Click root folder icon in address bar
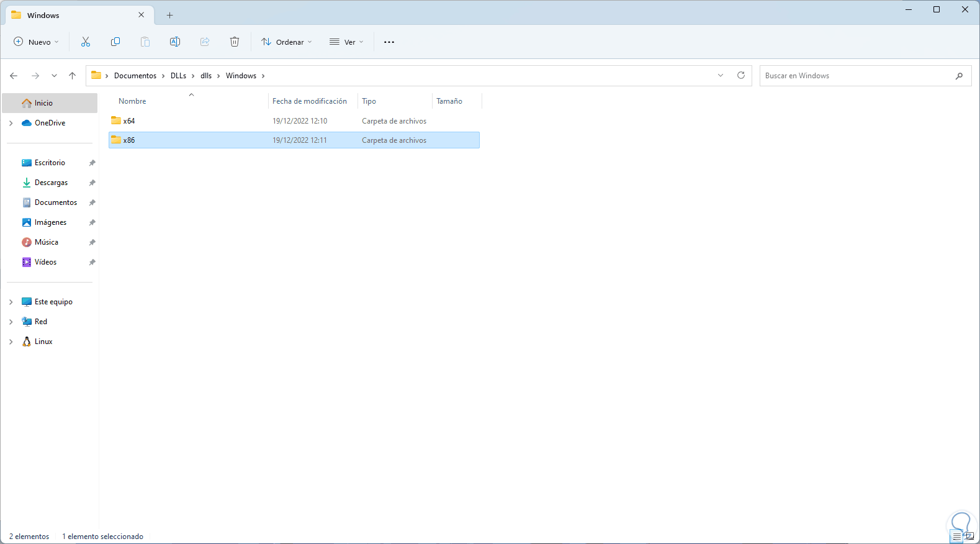 96,75
